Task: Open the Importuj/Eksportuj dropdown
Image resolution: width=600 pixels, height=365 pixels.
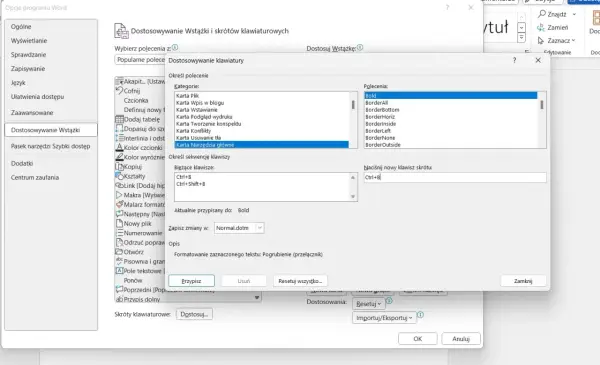Action: pos(384,318)
